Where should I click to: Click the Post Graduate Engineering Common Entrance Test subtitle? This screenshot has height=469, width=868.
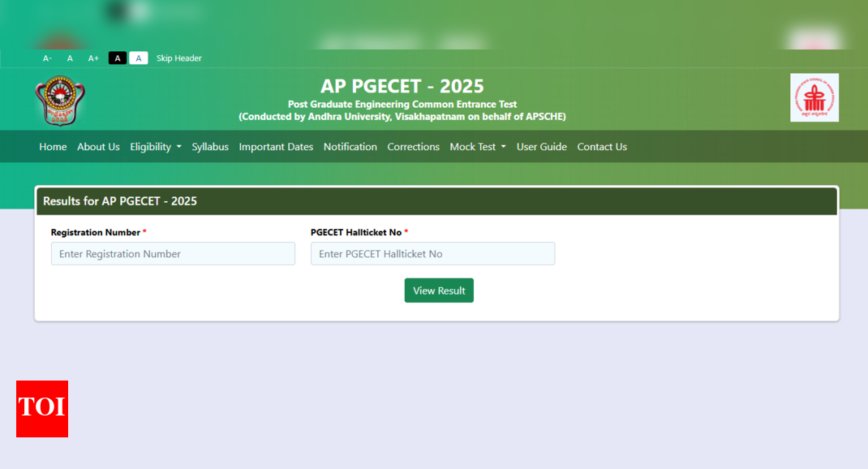pos(402,104)
